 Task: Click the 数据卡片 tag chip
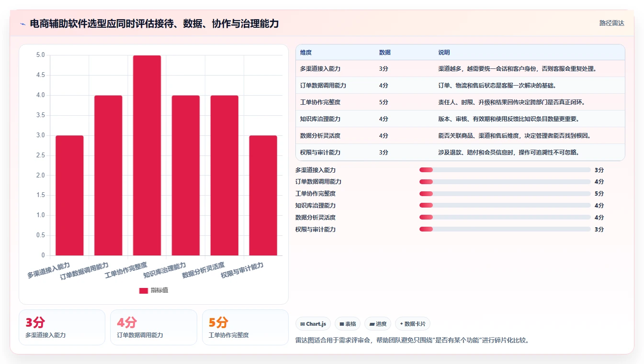tap(412, 324)
